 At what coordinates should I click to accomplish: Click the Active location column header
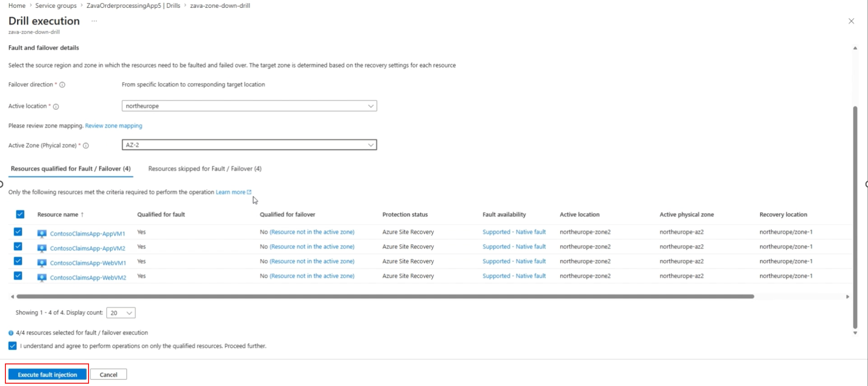580,215
